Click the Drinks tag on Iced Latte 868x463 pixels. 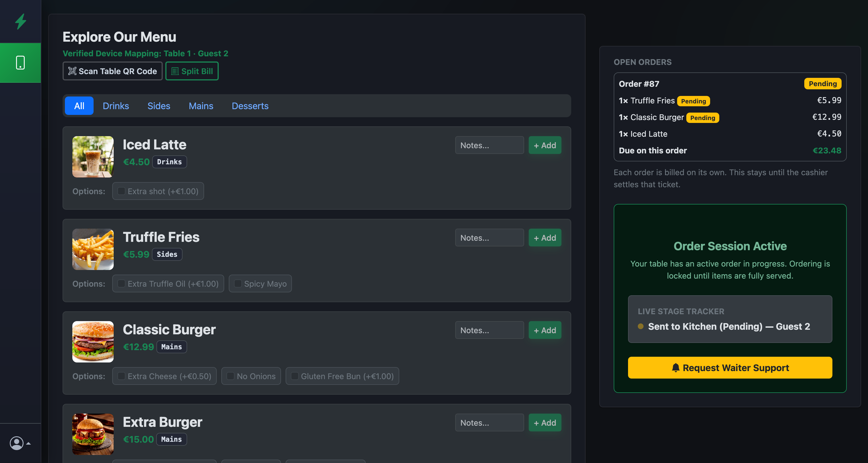(169, 162)
